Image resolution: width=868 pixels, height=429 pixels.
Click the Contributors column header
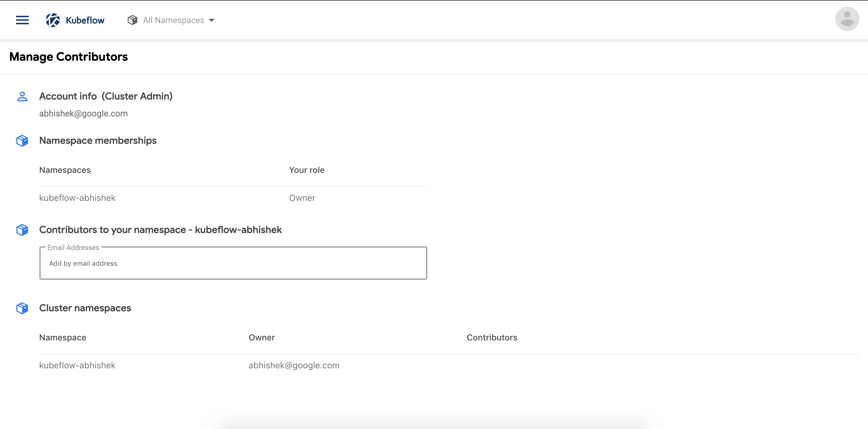(x=492, y=338)
